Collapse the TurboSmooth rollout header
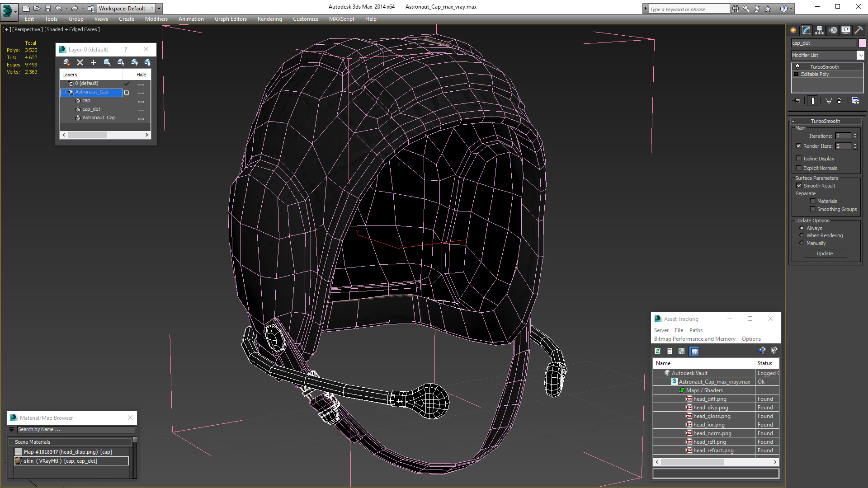Screen dimensions: 868x488 [x=826, y=121]
